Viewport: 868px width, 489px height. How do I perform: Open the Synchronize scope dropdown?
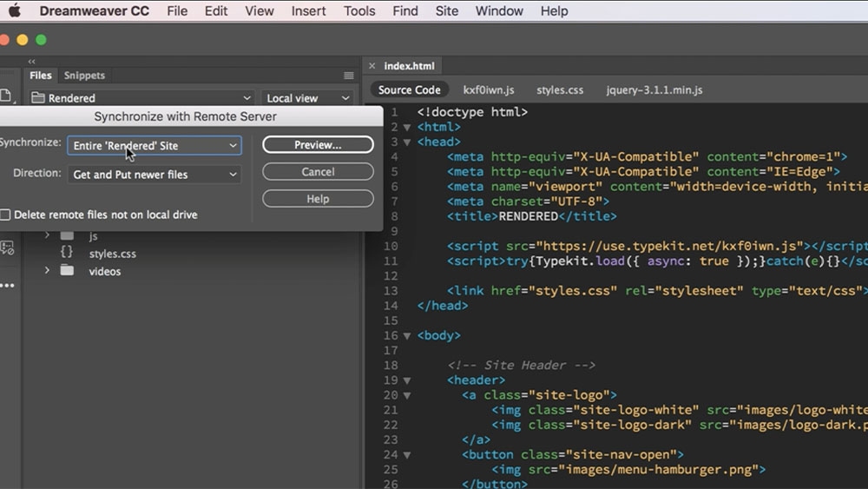[x=155, y=146]
